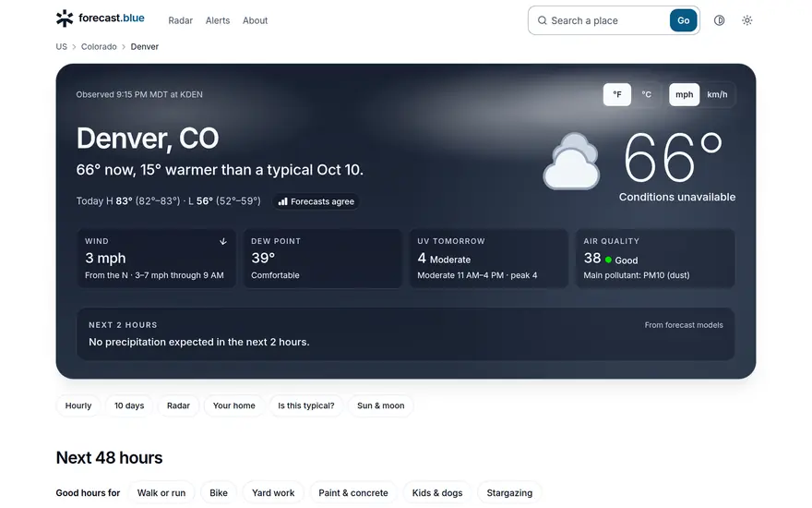Click the Next 48 hours heading
This screenshot has height=508, width=812.
tap(109, 458)
